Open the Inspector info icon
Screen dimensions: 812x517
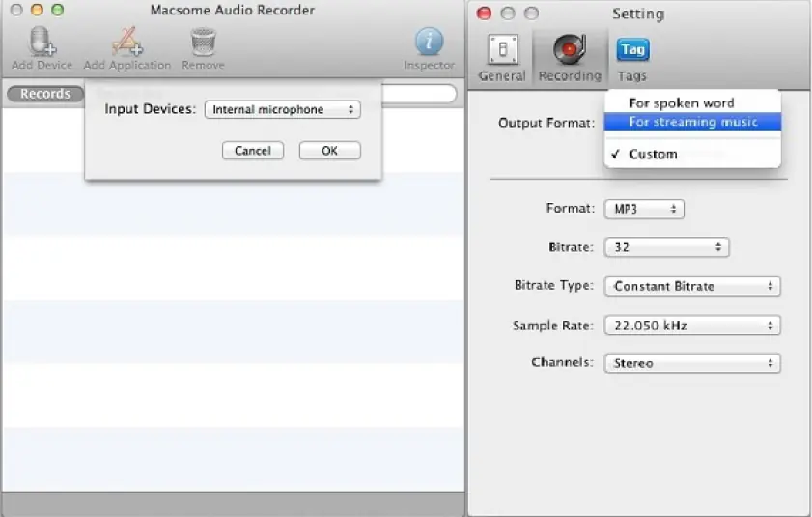pos(430,42)
